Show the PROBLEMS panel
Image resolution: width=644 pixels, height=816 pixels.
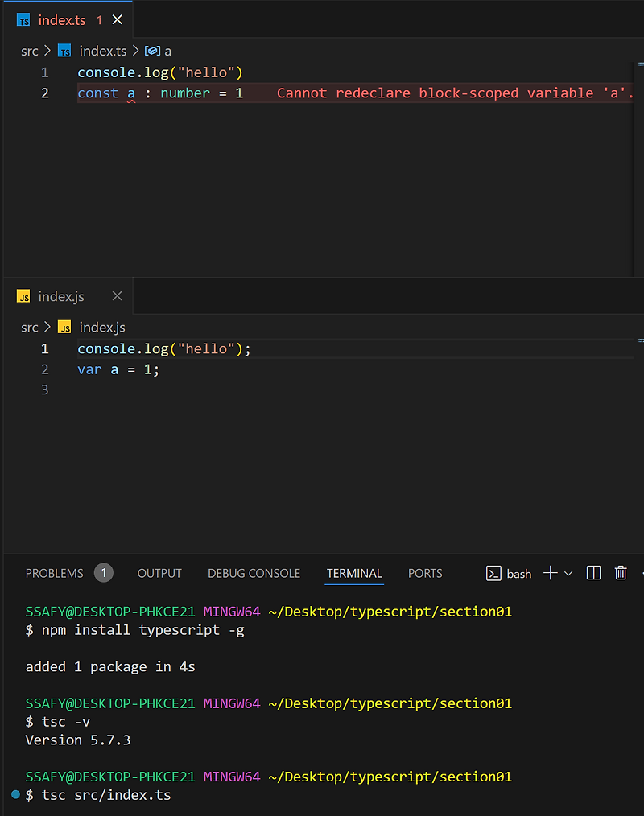[54, 573]
